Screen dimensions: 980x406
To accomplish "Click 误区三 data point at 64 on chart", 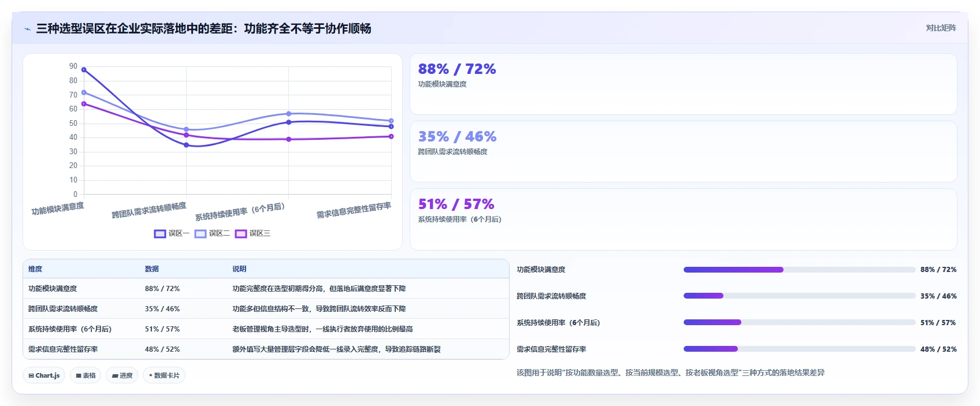I will pyautogui.click(x=84, y=104).
